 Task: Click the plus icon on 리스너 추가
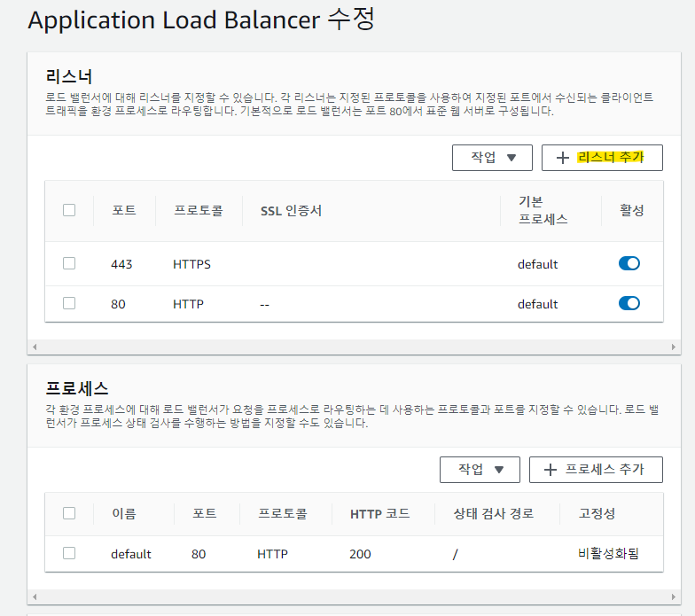(562, 158)
